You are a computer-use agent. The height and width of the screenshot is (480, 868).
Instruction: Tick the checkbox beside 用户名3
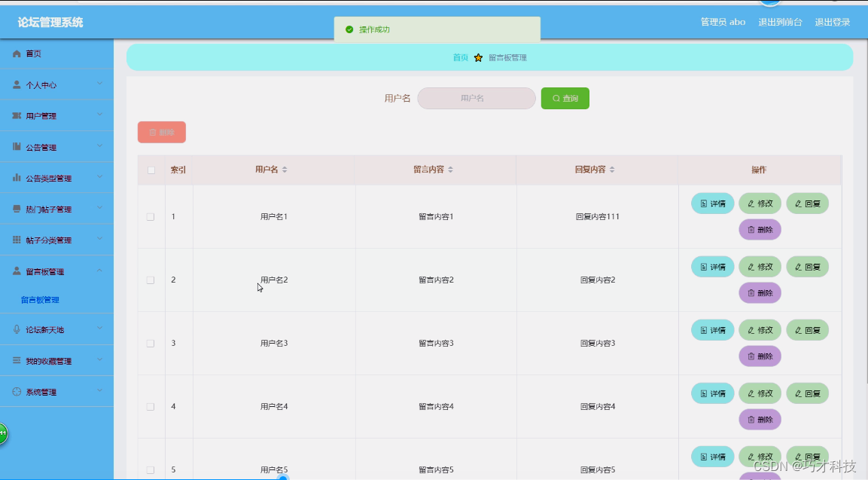(x=151, y=343)
